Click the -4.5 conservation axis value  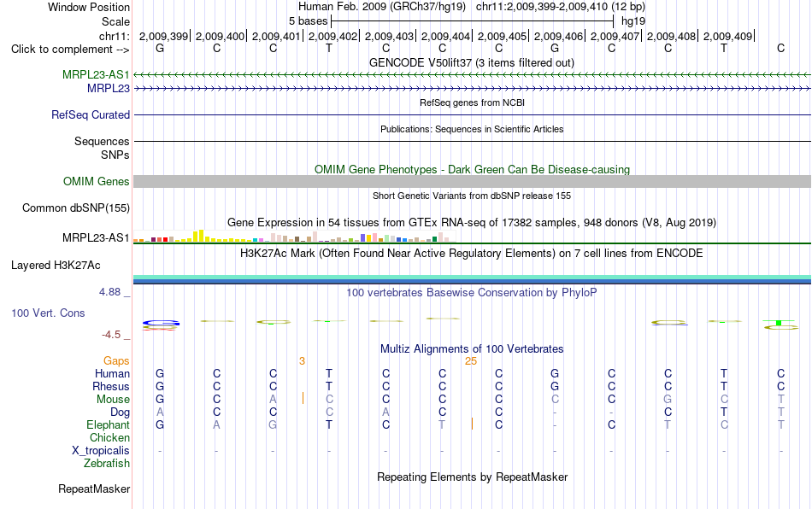point(111,335)
